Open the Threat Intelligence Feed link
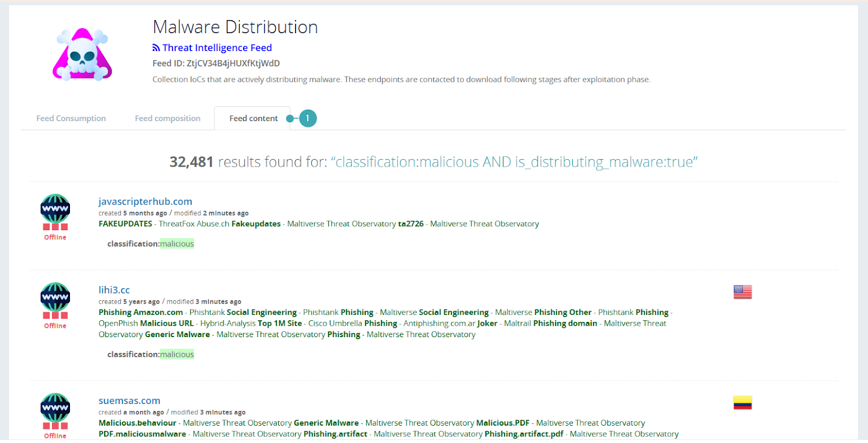The image size is (868, 443). pos(217,48)
